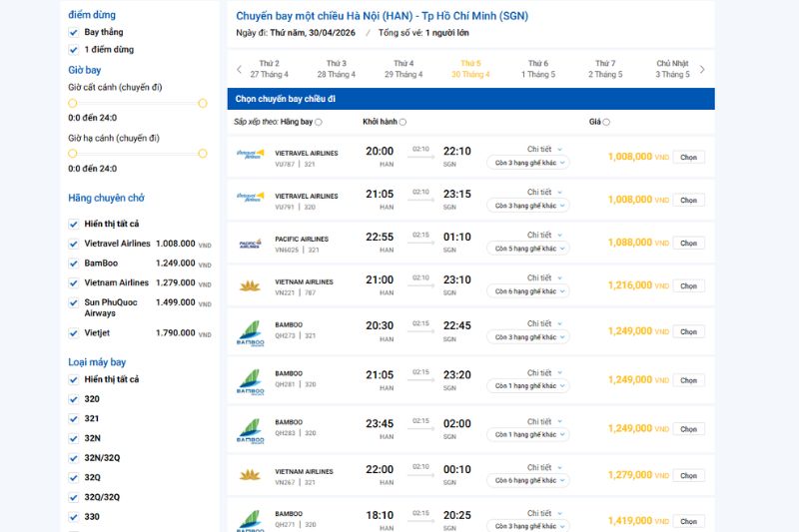Click Chọn for Vietnam Airlines VN221
799x532 pixels.
688,286
